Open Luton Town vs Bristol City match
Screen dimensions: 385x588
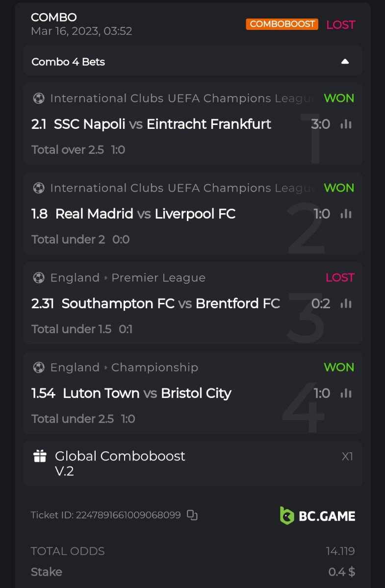pos(147,393)
